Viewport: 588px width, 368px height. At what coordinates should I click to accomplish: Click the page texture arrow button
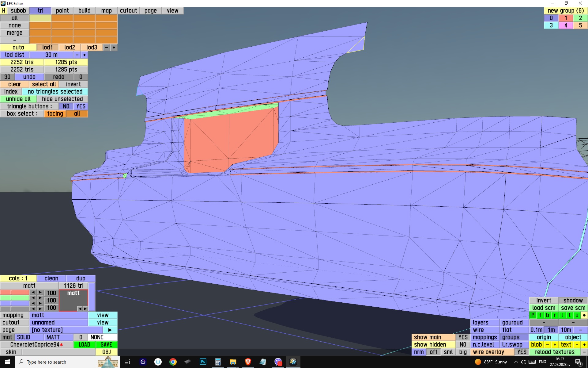110,330
